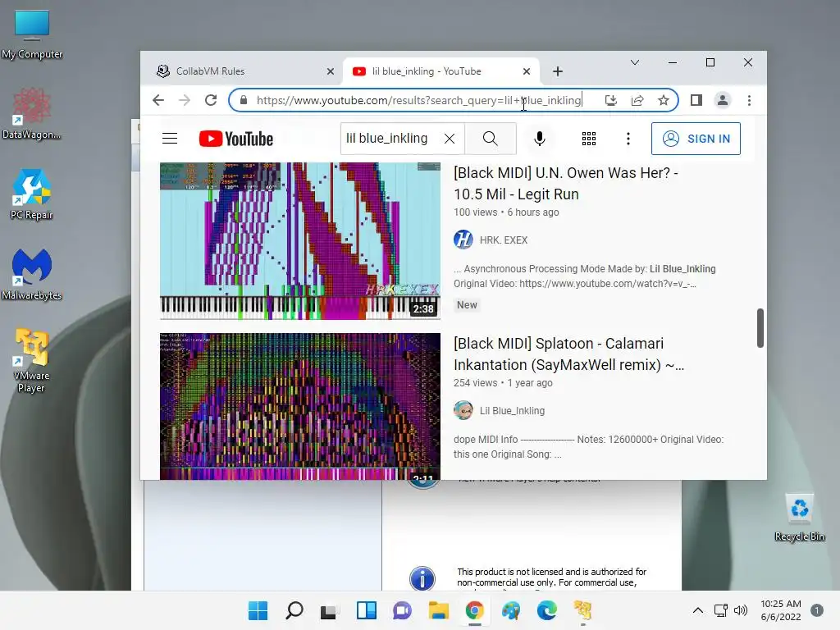This screenshot has height=630, width=840.
Task: Close the CollabVM Rules tab
Action: [x=331, y=71]
